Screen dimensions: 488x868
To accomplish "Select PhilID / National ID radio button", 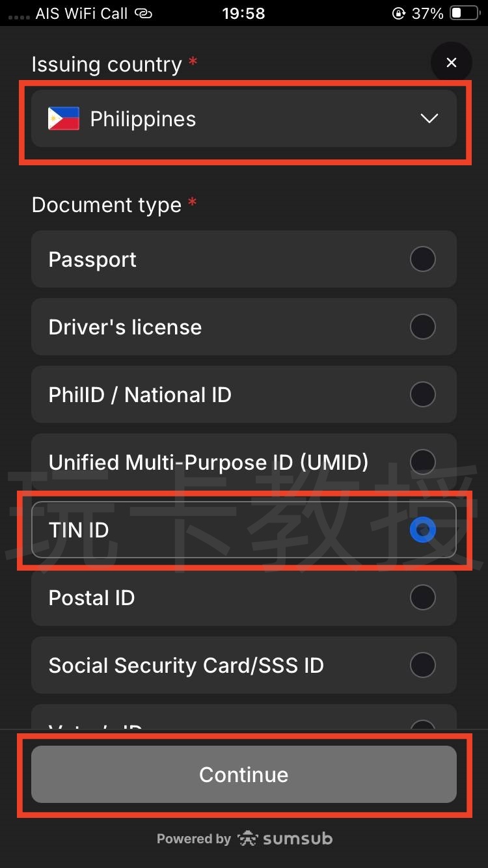I will pyautogui.click(x=422, y=394).
